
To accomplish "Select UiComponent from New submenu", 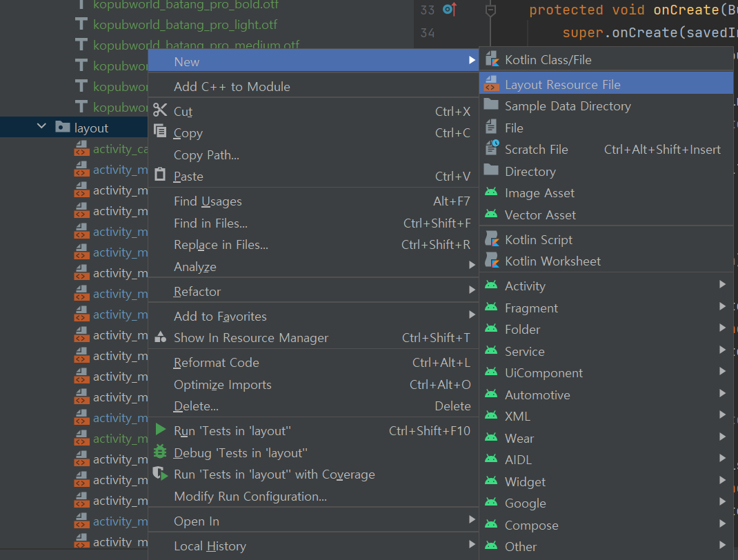I will pos(606,373).
